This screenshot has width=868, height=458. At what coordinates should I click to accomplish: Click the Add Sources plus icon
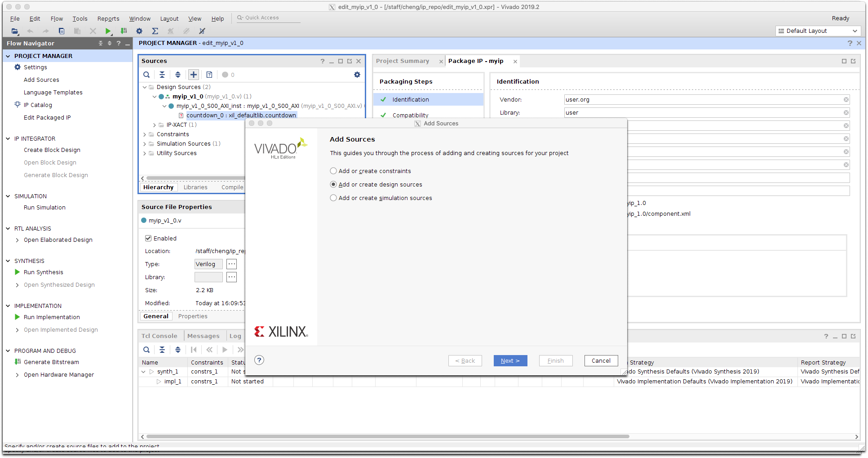click(194, 75)
